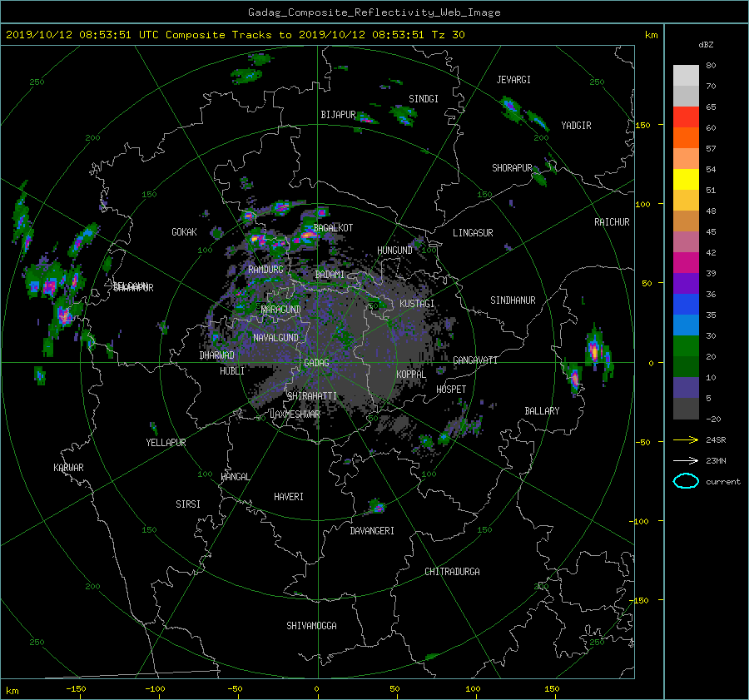Click the RAICHUR city label
The image size is (749, 700).
[x=612, y=222]
